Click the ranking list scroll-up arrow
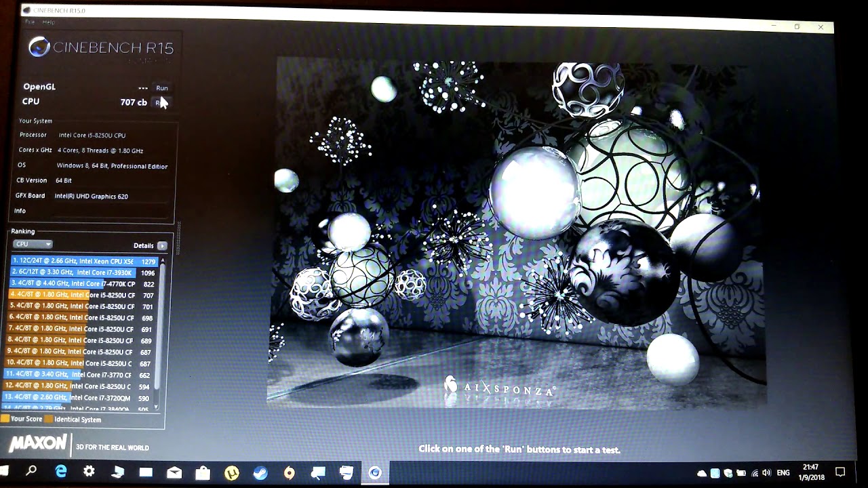Viewport: 868px width, 488px height. point(162,260)
